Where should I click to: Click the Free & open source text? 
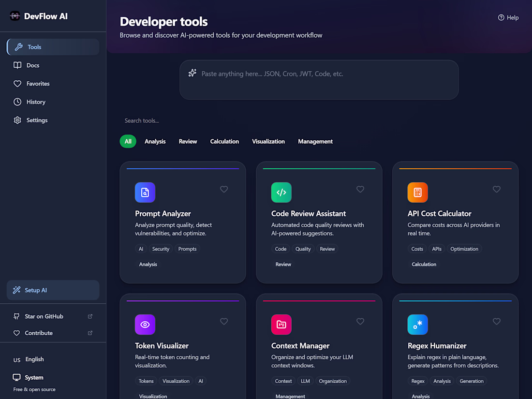click(x=34, y=389)
